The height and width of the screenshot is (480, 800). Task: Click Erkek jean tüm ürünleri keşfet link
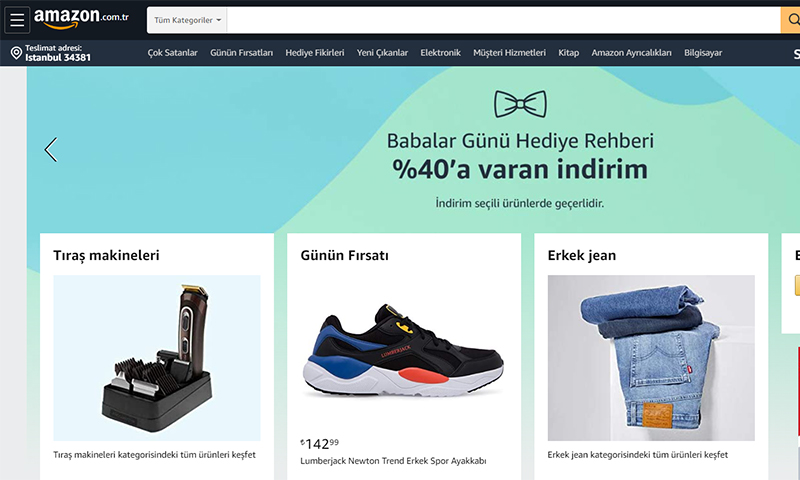point(638,454)
